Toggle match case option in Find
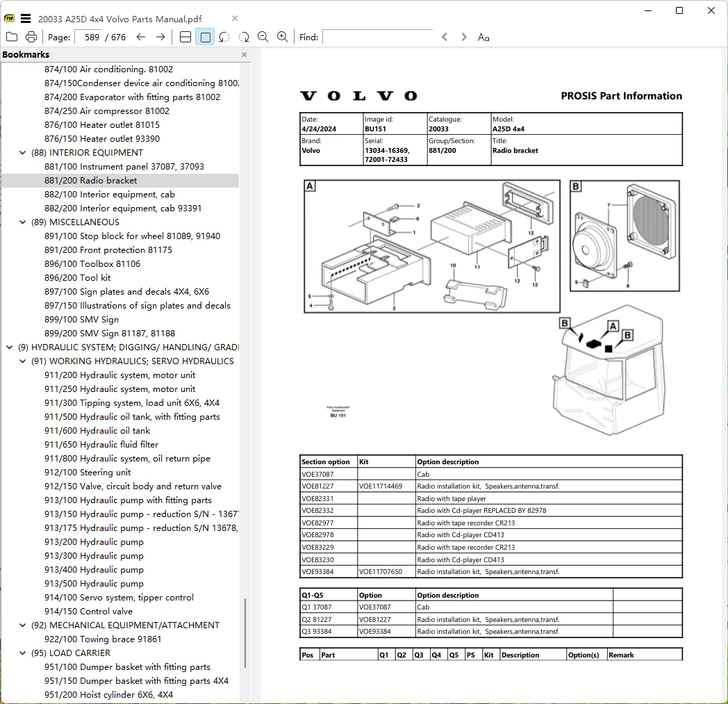Viewport: 728px width, 704px height. pyautogui.click(x=483, y=37)
